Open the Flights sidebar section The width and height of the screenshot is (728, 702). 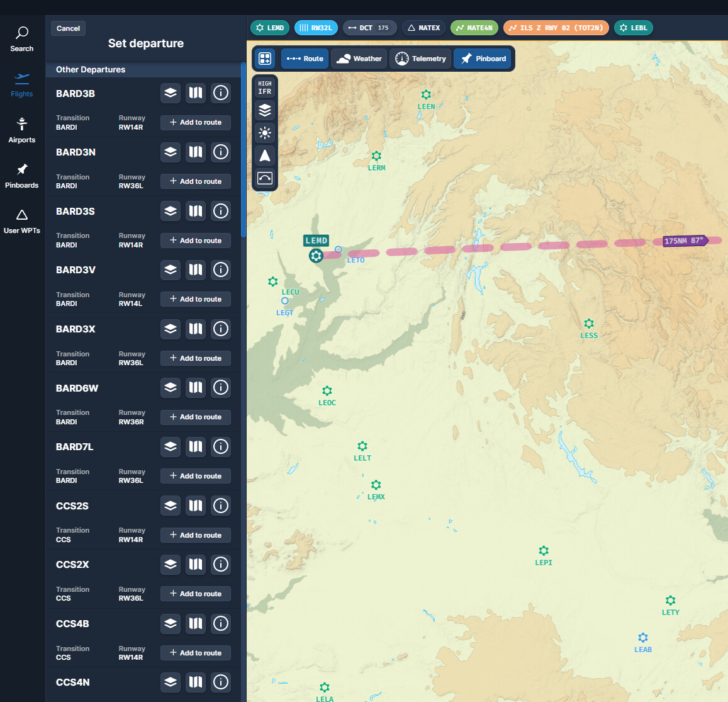point(22,85)
